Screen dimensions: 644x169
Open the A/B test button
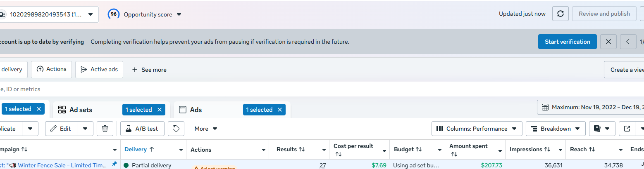[x=142, y=129]
